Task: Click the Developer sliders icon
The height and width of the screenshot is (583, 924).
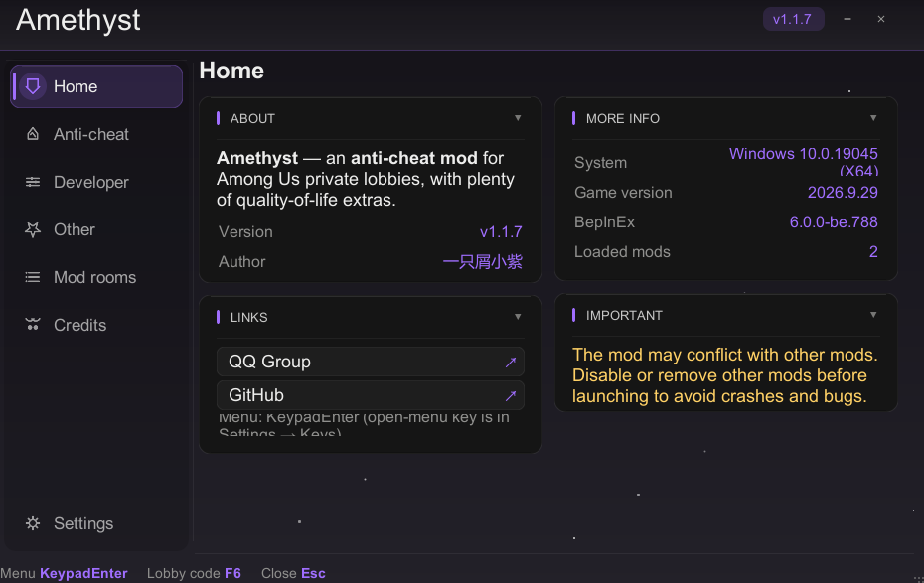Action: [x=33, y=182]
